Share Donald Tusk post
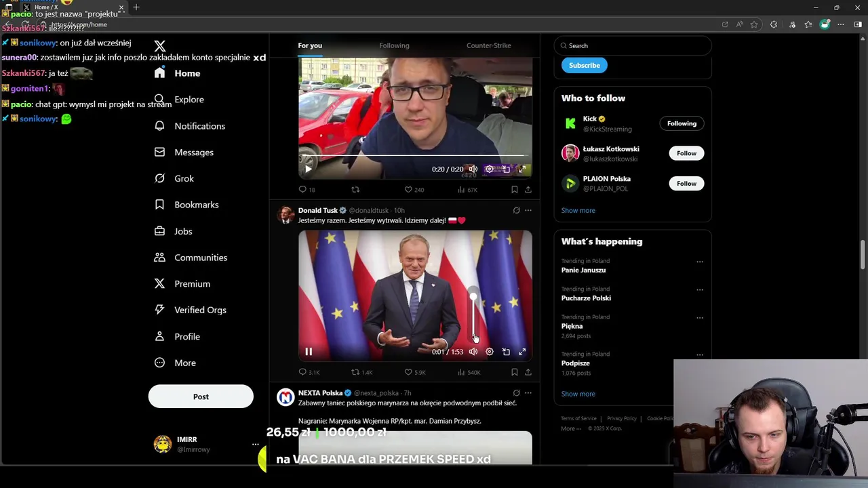This screenshot has width=868, height=488. tap(528, 372)
